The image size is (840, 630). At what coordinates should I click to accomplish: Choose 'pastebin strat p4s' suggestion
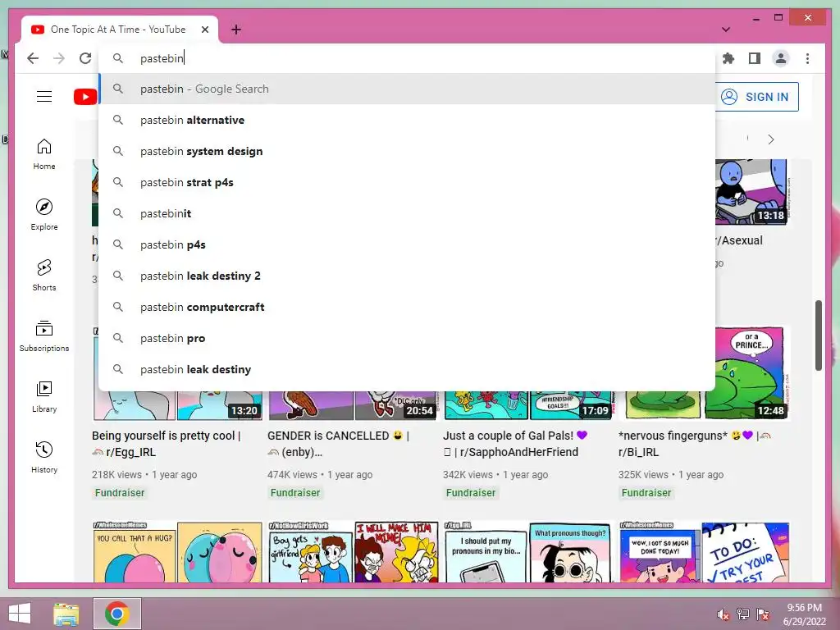tap(407, 182)
